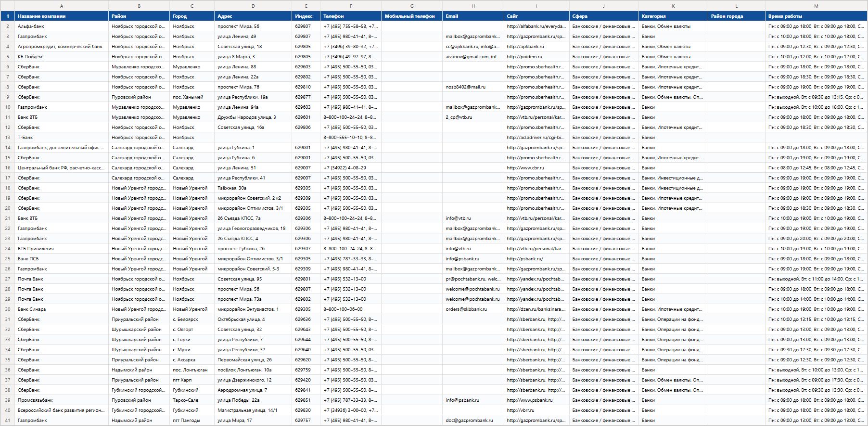Select the 'Банк Синара' cell
Viewport: 868px width, 434px height.
pos(62,309)
